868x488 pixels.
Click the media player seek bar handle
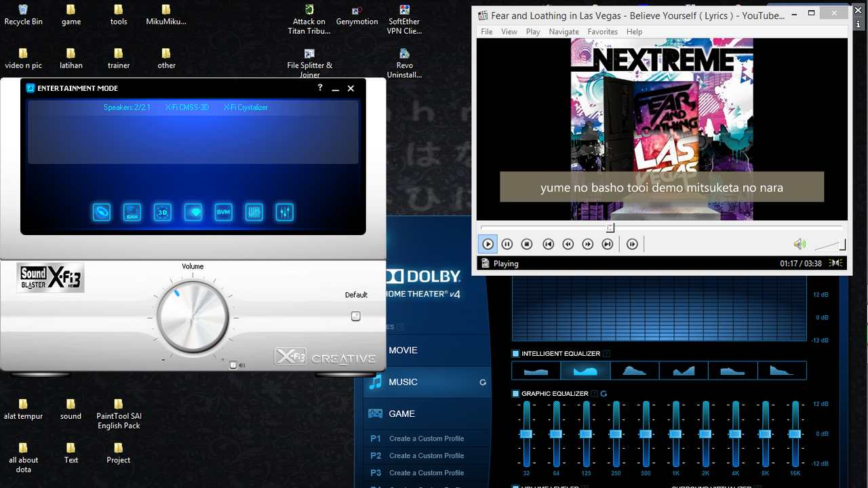(x=610, y=228)
